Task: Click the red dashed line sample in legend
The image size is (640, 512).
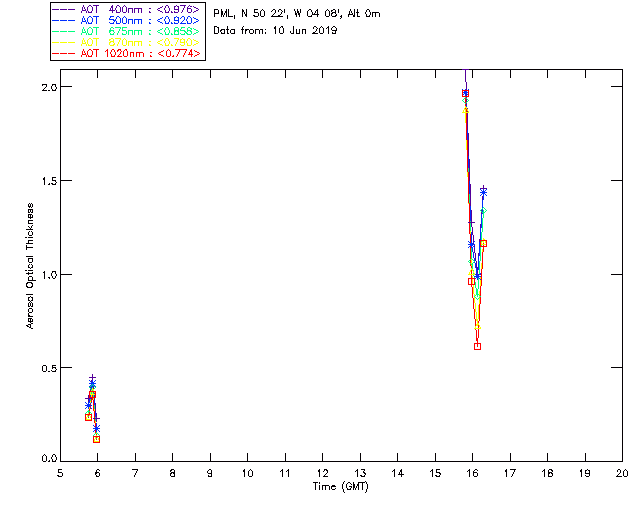Action: pos(63,53)
